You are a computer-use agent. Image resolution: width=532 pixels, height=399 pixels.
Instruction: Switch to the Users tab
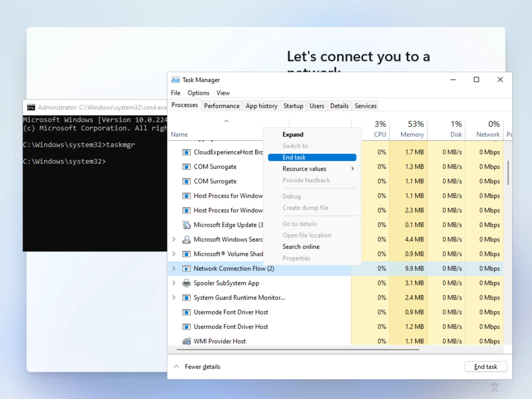pyautogui.click(x=317, y=106)
